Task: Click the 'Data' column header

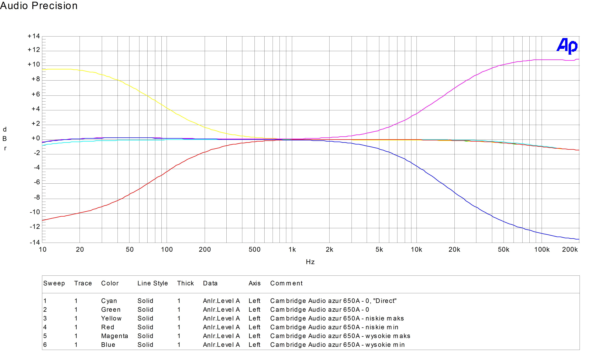Action: pyautogui.click(x=210, y=283)
